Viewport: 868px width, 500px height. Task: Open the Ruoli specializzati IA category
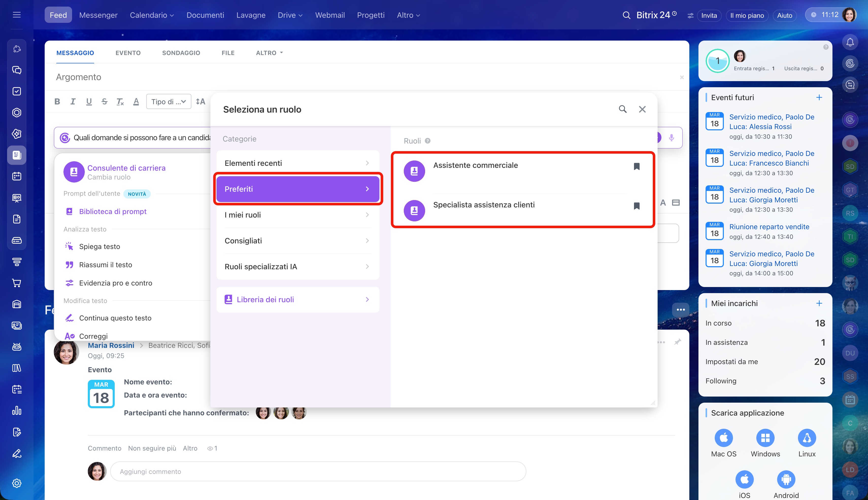[297, 266]
